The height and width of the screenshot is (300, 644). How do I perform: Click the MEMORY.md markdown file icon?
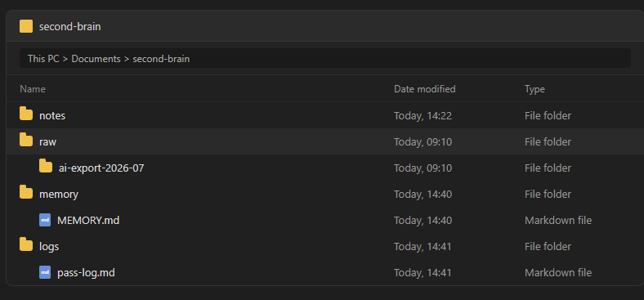click(45, 220)
